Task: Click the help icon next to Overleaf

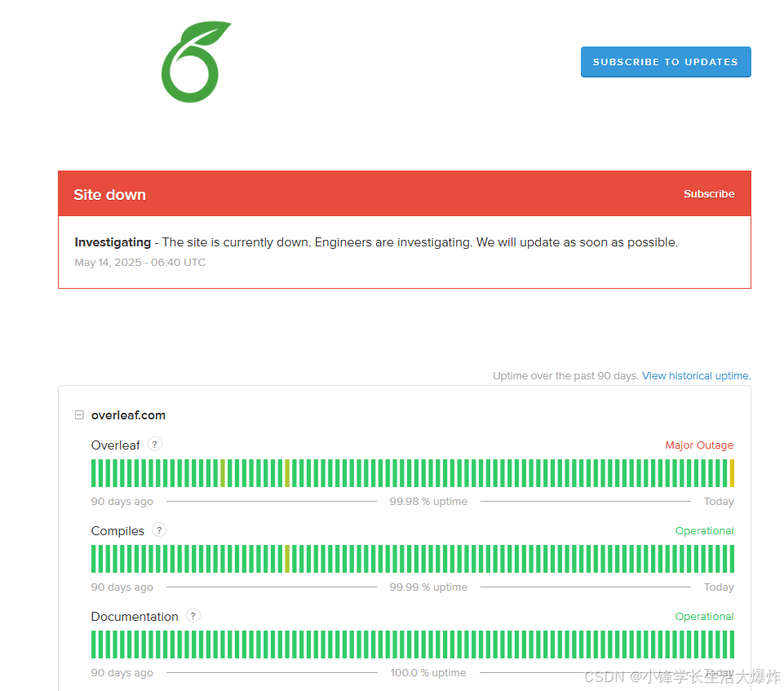Action: point(155,445)
